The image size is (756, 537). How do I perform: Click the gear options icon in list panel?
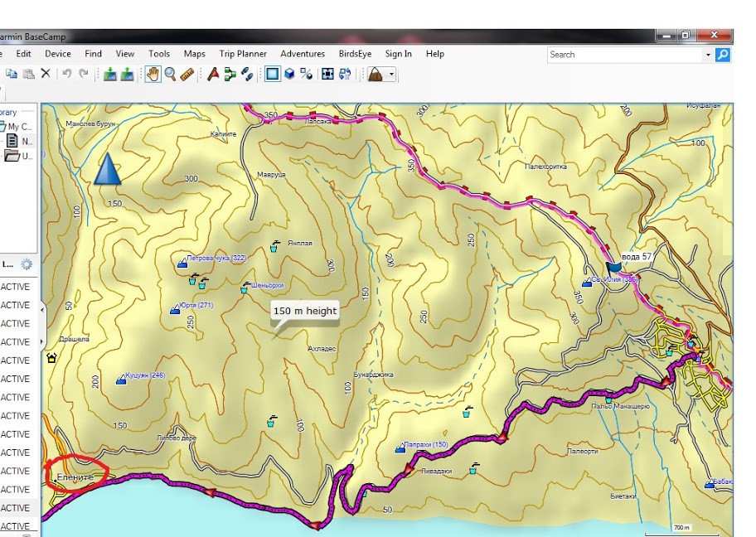(27, 264)
